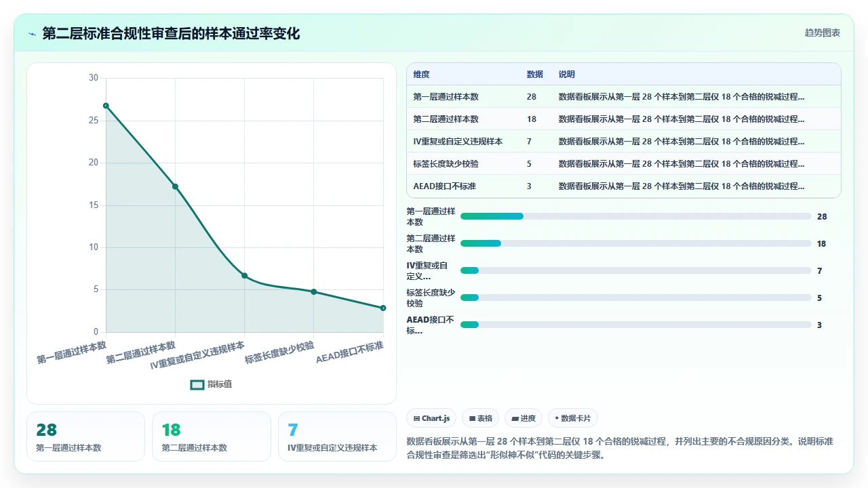Click chart data point for AEAD接口不标准

(383, 308)
